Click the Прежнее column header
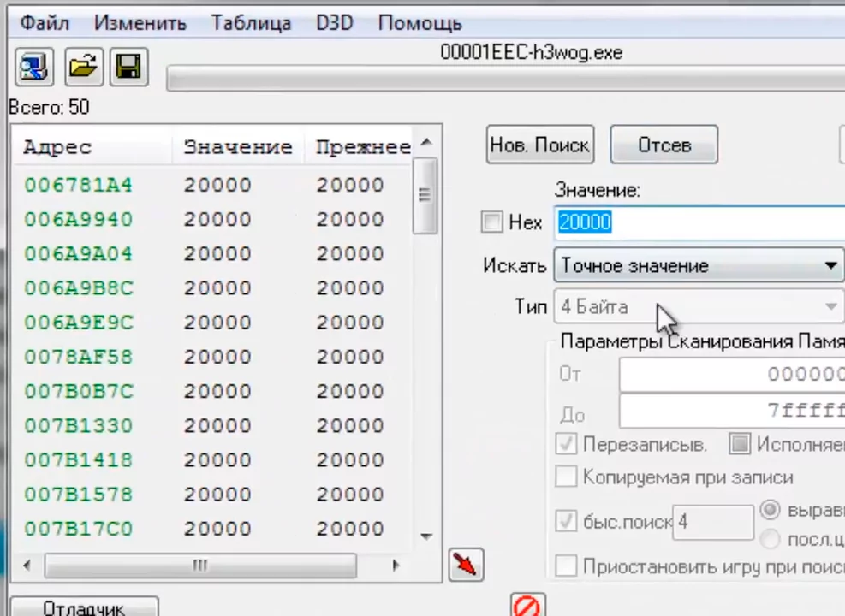This screenshot has width=845, height=616. (359, 147)
